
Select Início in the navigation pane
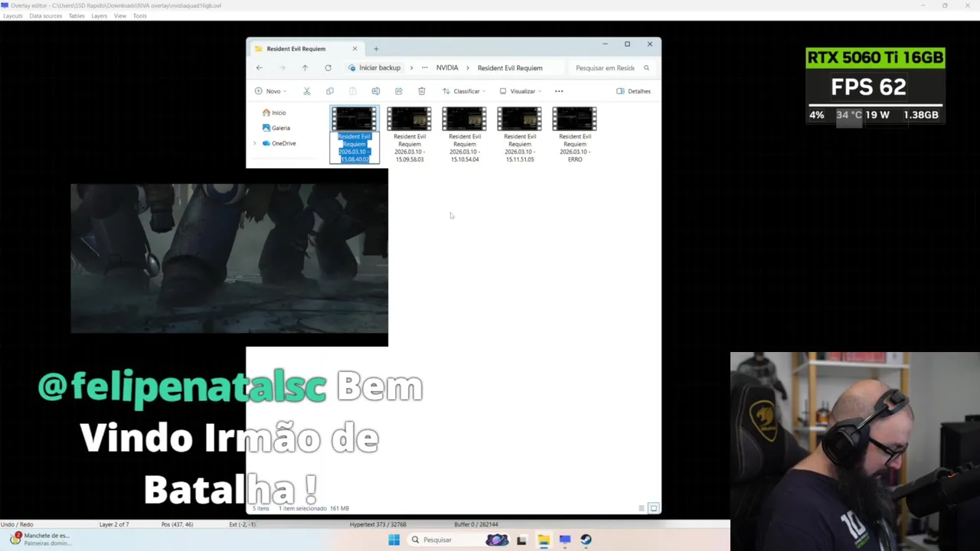point(274,112)
